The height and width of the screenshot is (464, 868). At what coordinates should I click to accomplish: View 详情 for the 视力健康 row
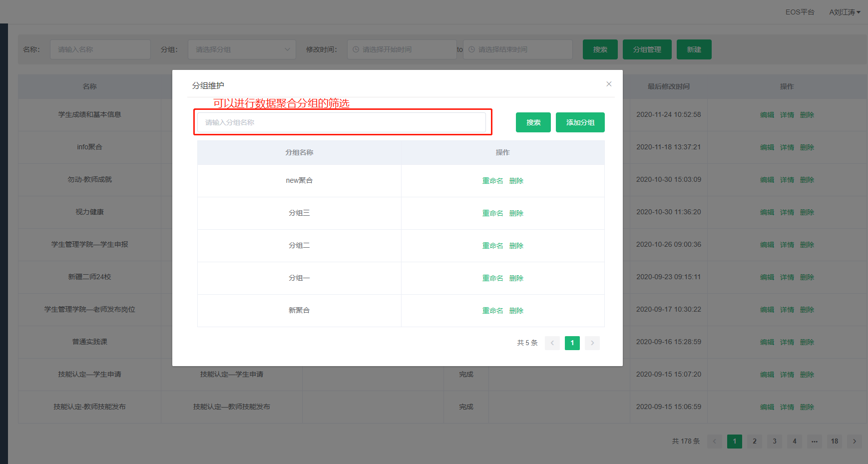(x=787, y=212)
